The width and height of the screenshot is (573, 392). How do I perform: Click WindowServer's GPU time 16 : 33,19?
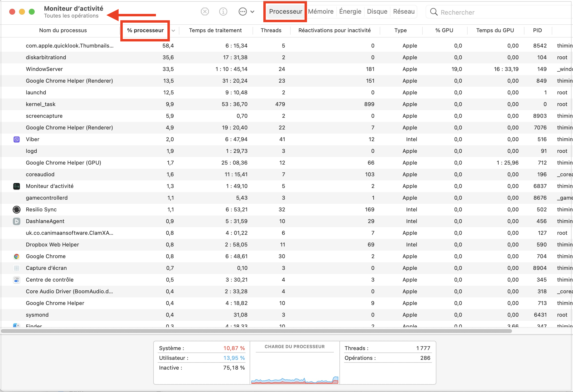[506, 69]
